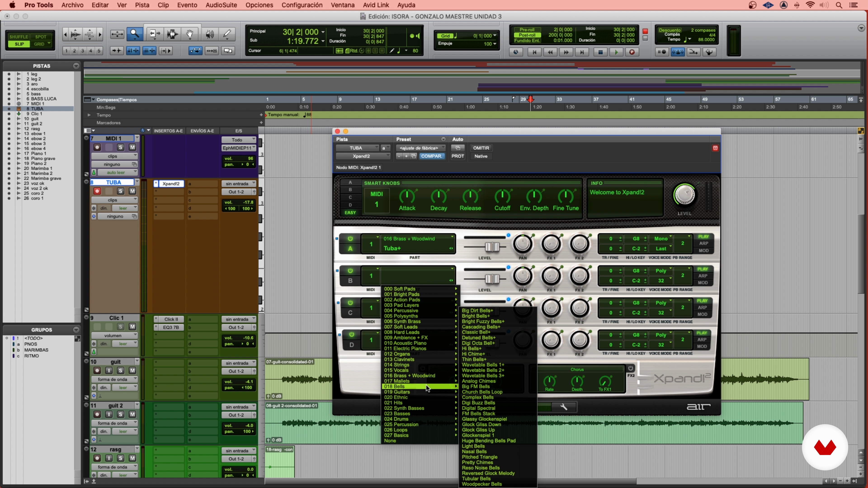Record-enable the TUBA track
This screenshot has height=488, width=868.
(97, 191)
